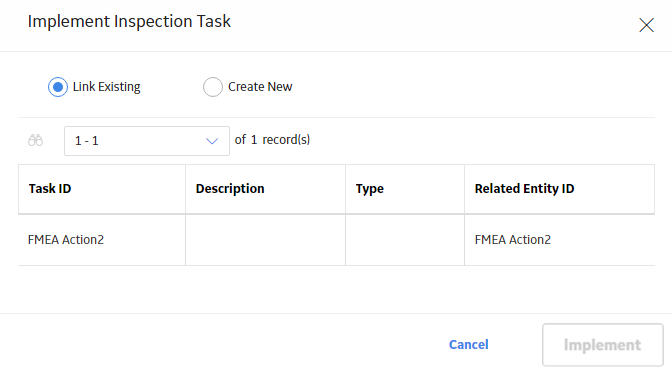This screenshot has height=375, width=672.
Task: Open the 1 - 1 records dropdown
Action: point(147,141)
